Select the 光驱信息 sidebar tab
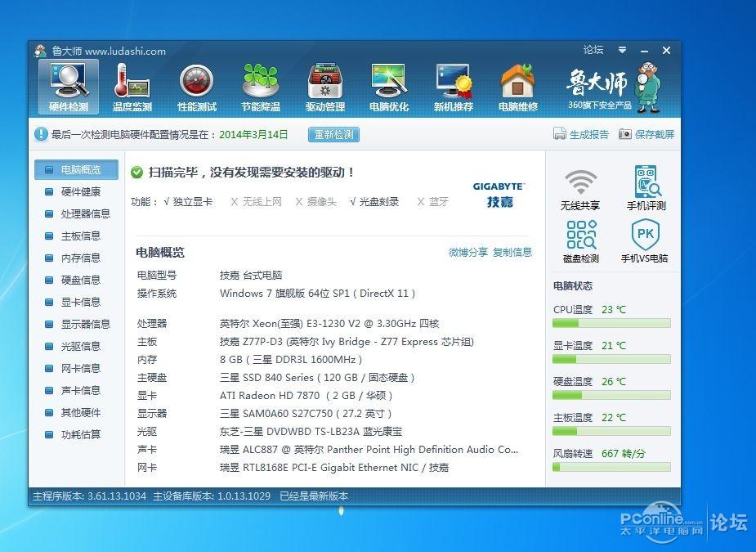 tap(76, 347)
